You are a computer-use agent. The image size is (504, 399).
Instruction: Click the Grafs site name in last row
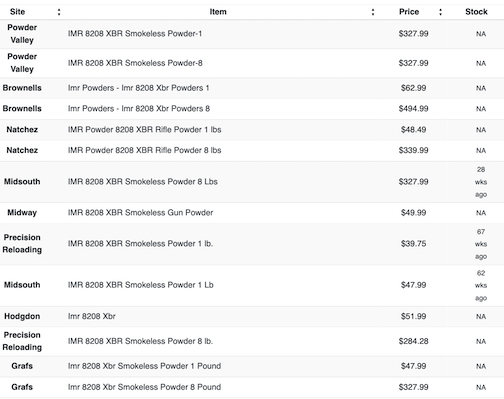[x=22, y=387]
